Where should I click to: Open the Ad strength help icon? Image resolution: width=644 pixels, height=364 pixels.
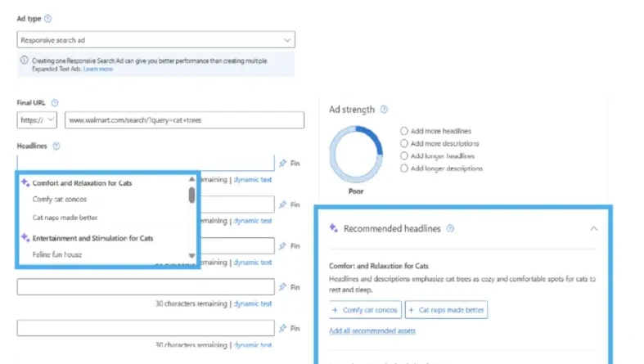pos(384,110)
